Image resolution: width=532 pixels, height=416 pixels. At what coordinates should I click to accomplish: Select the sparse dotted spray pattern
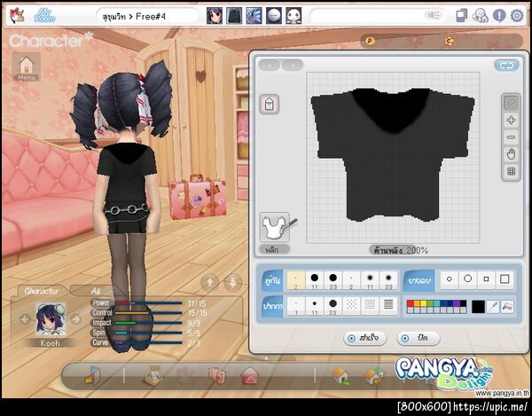[x=351, y=306]
